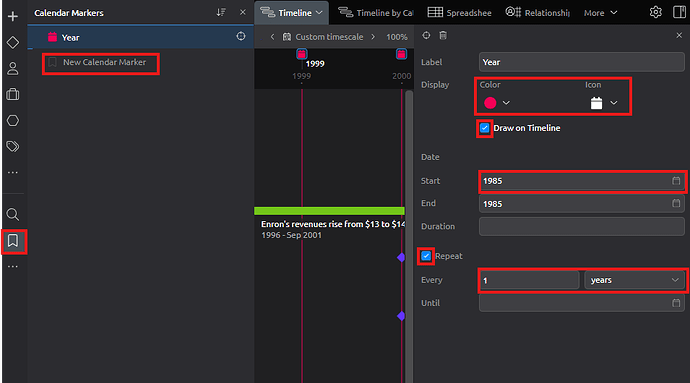Viewport: 690px width, 383px height.
Task: Click the 100% zoom level
Action: [x=396, y=37]
